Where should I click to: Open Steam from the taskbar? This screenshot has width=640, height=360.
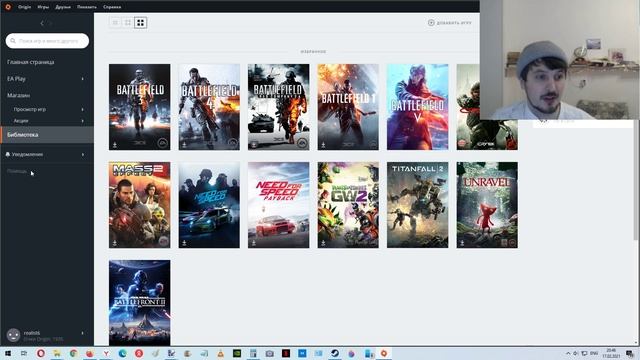pyautogui.click(x=335, y=353)
